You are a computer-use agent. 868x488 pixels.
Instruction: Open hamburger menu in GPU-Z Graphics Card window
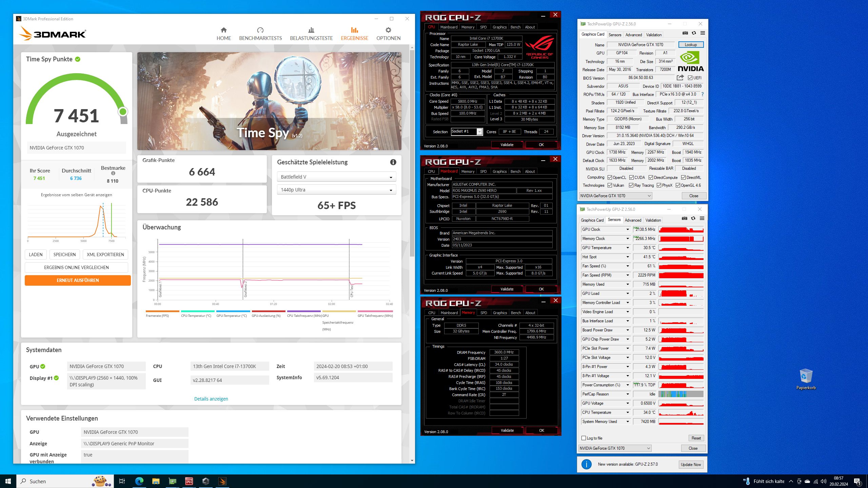703,33
